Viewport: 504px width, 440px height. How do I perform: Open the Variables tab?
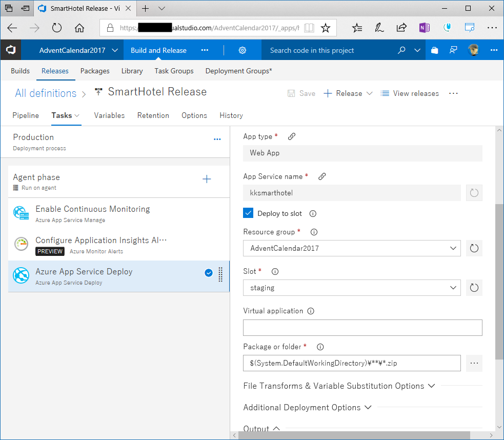click(x=109, y=115)
